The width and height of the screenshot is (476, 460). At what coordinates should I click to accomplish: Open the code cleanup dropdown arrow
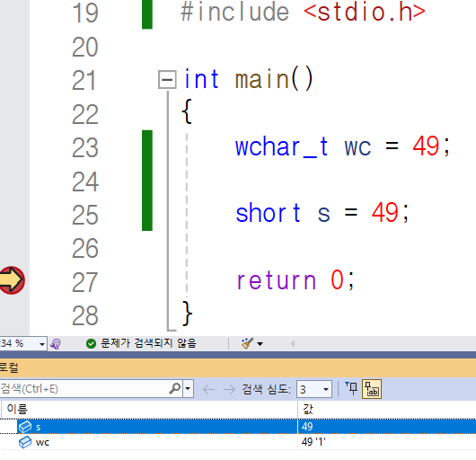[260, 344]
